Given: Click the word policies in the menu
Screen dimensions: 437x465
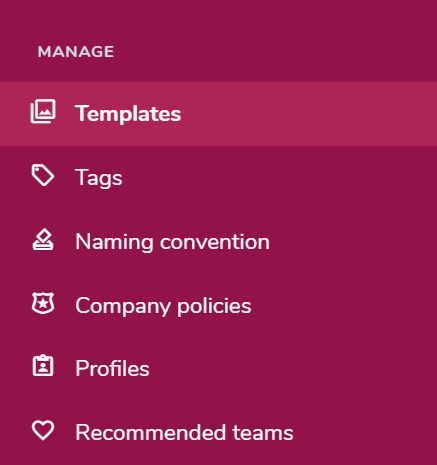Looking at the screenshot, I should click(214, 306).
